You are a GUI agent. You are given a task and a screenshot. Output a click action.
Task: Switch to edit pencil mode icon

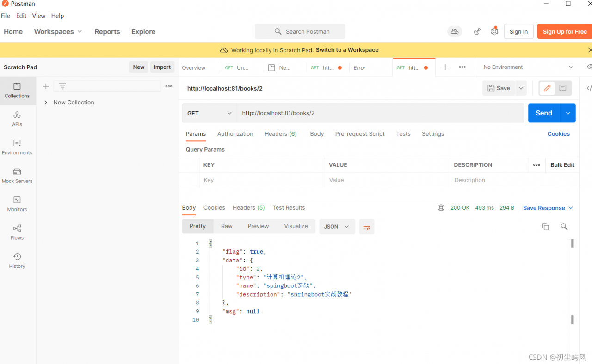pyautogui.click(x=547, y=88)
